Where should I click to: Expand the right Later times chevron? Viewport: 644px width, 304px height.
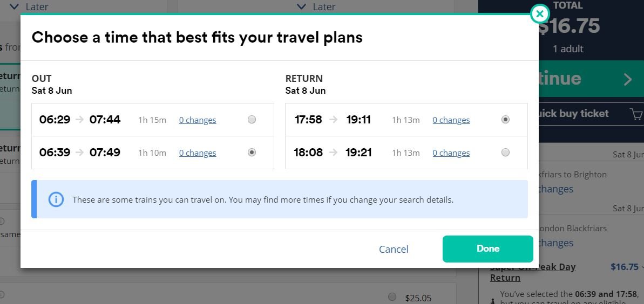(302, 7)
